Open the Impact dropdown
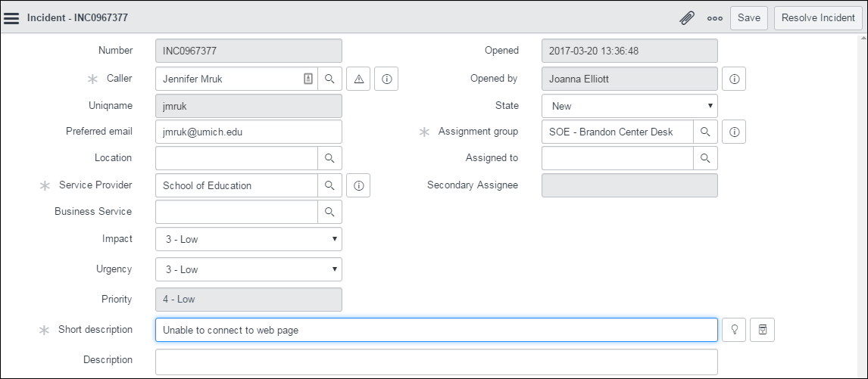Image resolution: width=868 pixels, height=379 pixels. (248, 239)
